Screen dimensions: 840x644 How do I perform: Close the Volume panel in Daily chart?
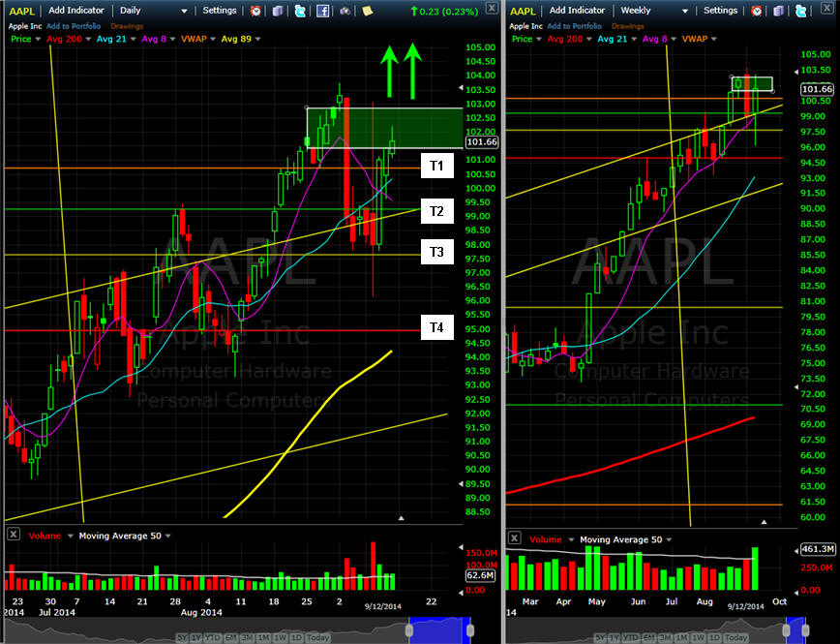(14, 534)
